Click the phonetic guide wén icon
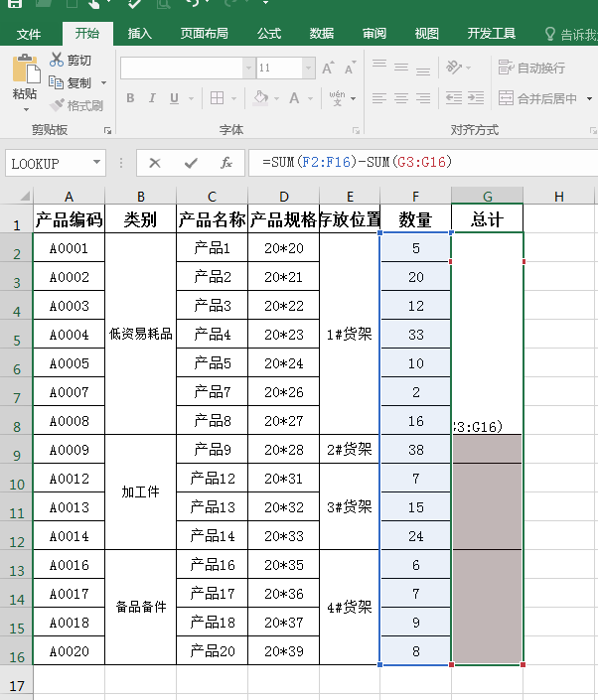Viewport: 598px width, 700px height. [x=337, y=98]
